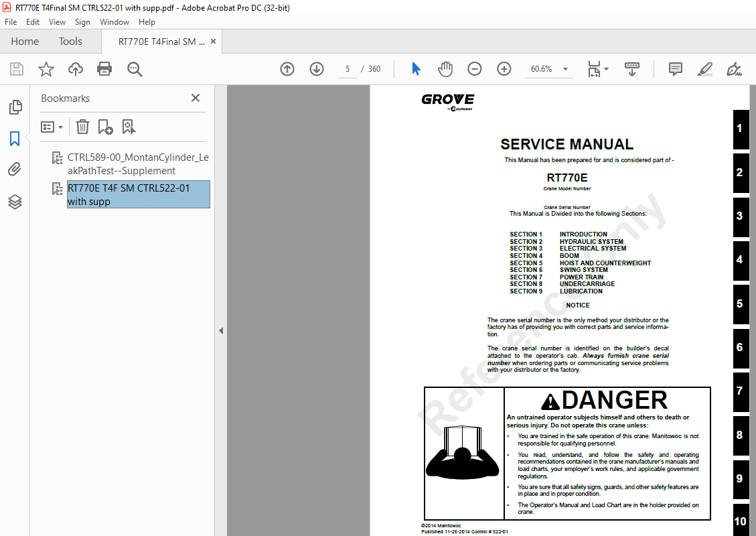The height and width of the screenshot is (536, 756).
Task: Jump to section tab 2
Action: click(740, 173)
